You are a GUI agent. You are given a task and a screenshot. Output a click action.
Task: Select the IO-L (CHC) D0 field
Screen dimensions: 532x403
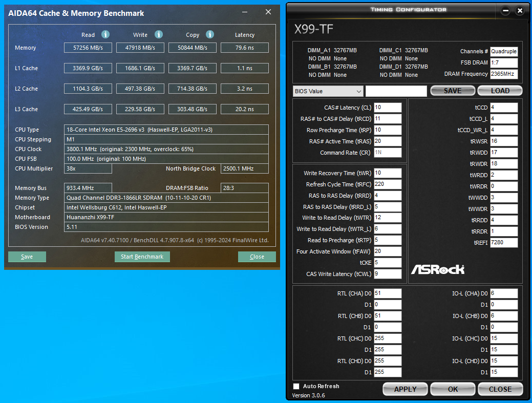[x=504, y=338]
